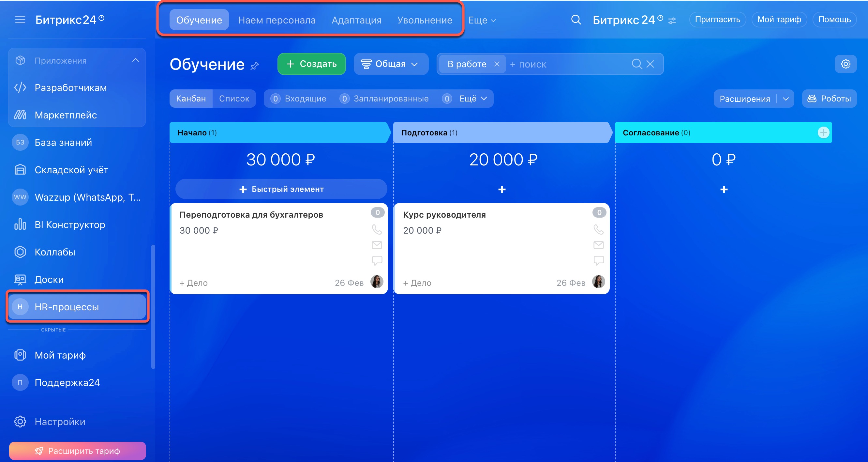Open the Наем персонала tab
The height and width of the screenshot is (462, 868).
point(277,20)
